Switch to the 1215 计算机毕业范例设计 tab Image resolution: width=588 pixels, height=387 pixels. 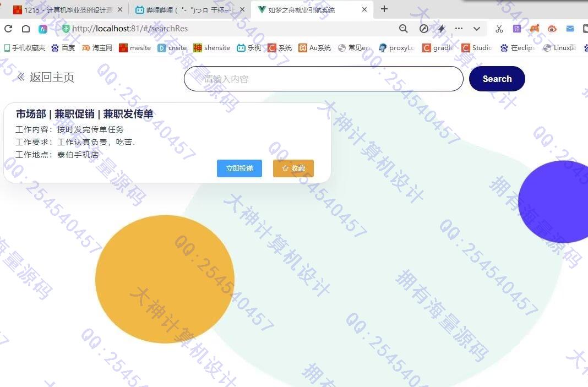click(63, 10)
